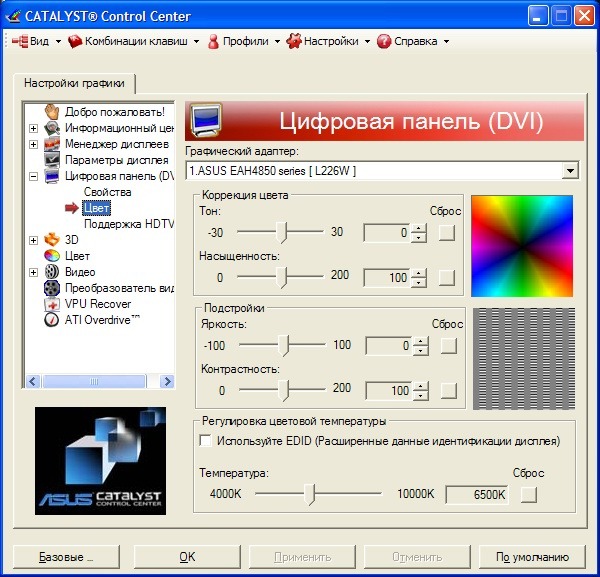Click the Информационный центр icon

(x=52, y=128)
